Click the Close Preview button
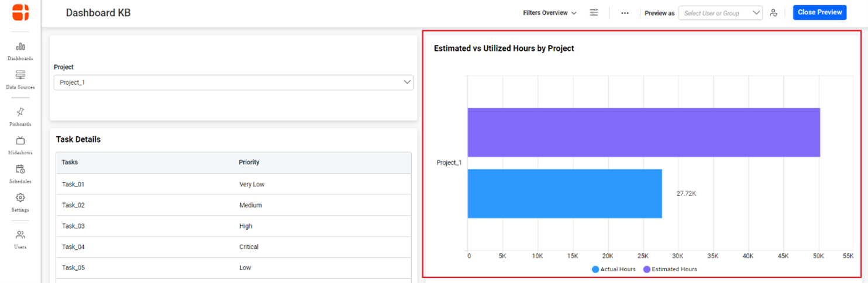The image size is (868, 283). [x=819, y=12]
